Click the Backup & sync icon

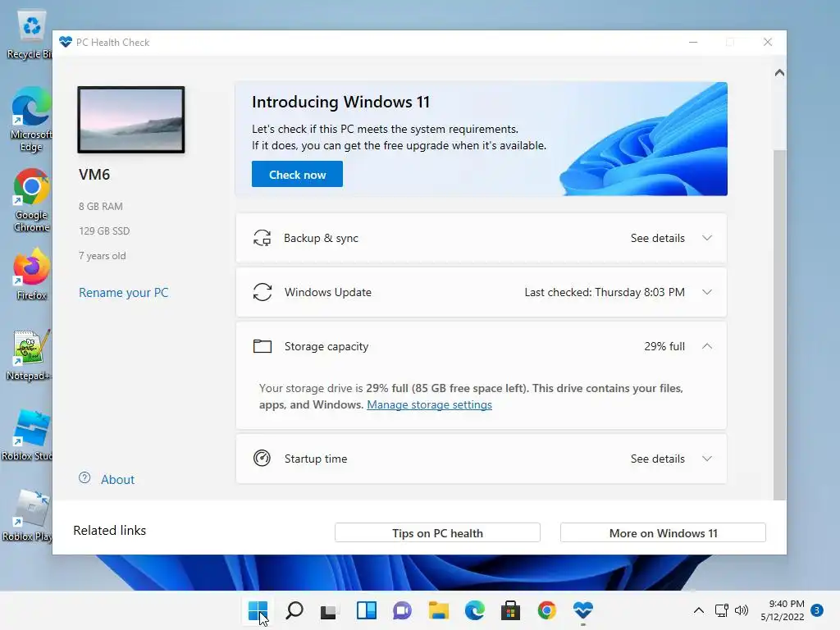262,238
